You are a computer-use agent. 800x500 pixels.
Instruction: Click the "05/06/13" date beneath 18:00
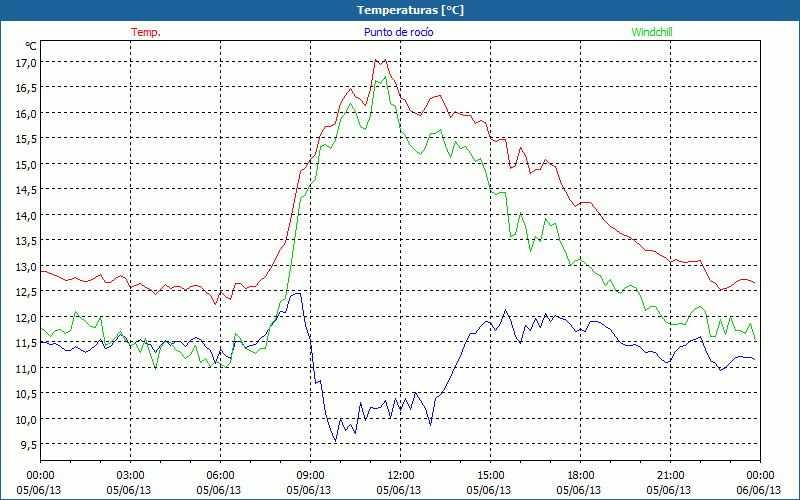click(x=579, y=490)
